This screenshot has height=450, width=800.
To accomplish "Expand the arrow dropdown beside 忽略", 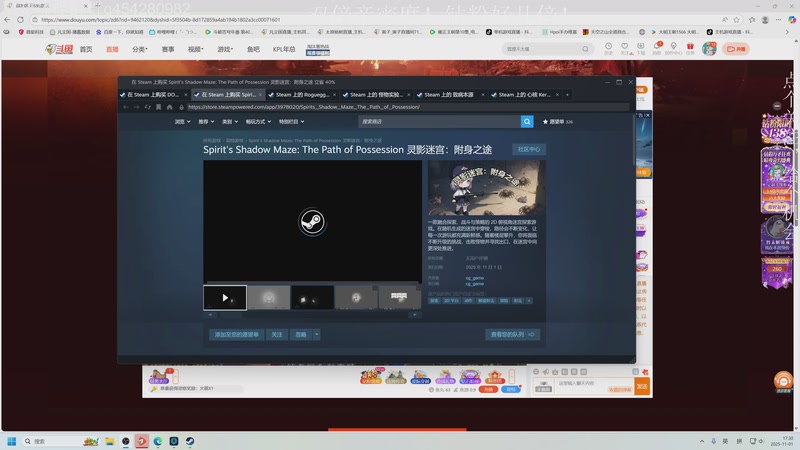I will [x=316, y=335].
